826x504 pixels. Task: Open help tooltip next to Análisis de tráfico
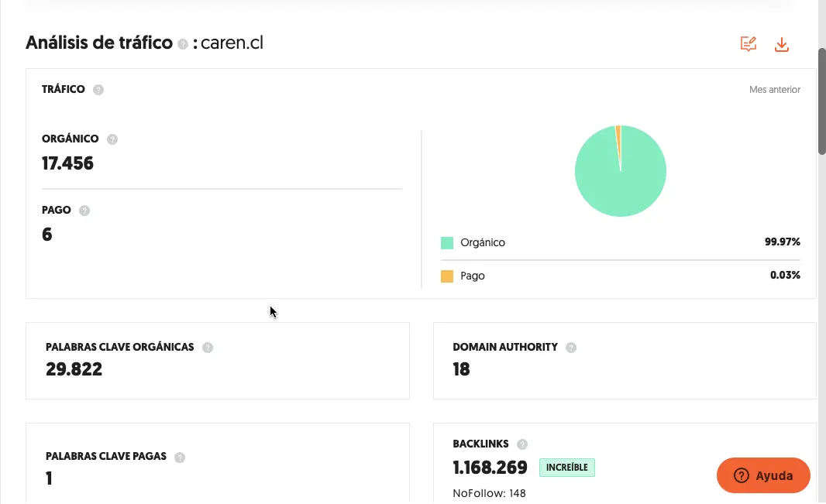tap(183, 44)
